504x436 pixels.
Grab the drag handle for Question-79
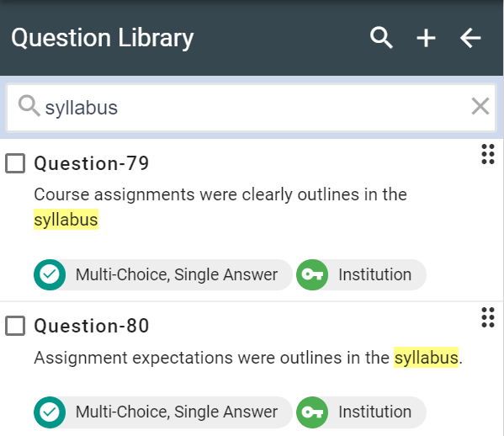(488, 154)
